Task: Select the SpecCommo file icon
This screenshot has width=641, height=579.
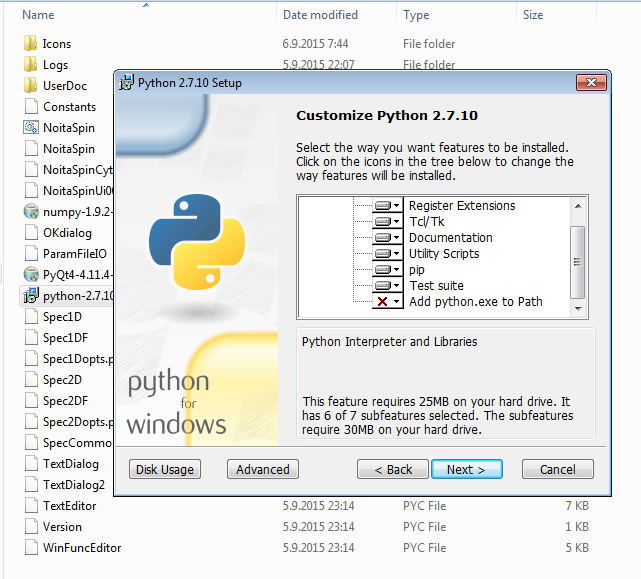Action: point(31,442)
